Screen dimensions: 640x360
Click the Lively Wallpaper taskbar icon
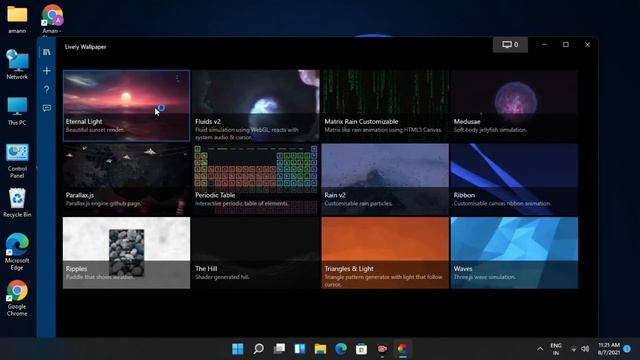tap(403, 349)
